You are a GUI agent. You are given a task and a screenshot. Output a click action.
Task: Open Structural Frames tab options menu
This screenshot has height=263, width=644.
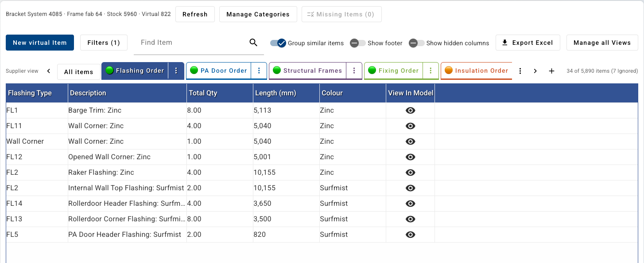click(354, 71)
